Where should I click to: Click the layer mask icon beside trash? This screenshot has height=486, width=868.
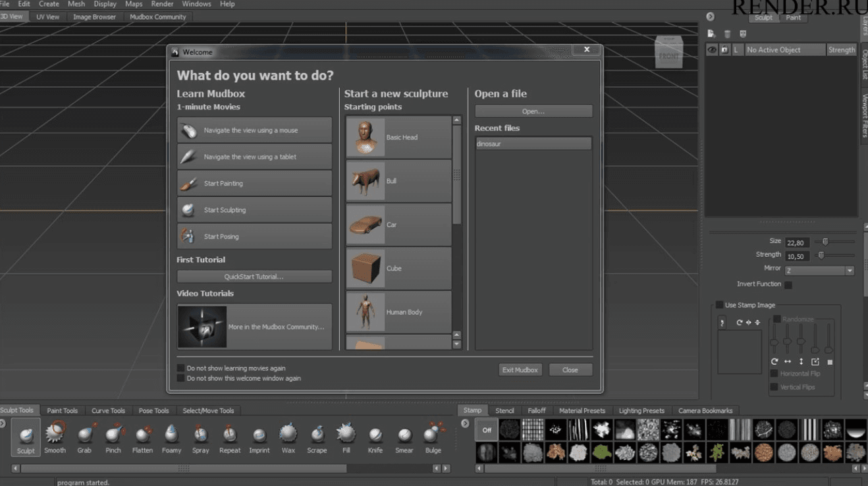coord(743,34)
